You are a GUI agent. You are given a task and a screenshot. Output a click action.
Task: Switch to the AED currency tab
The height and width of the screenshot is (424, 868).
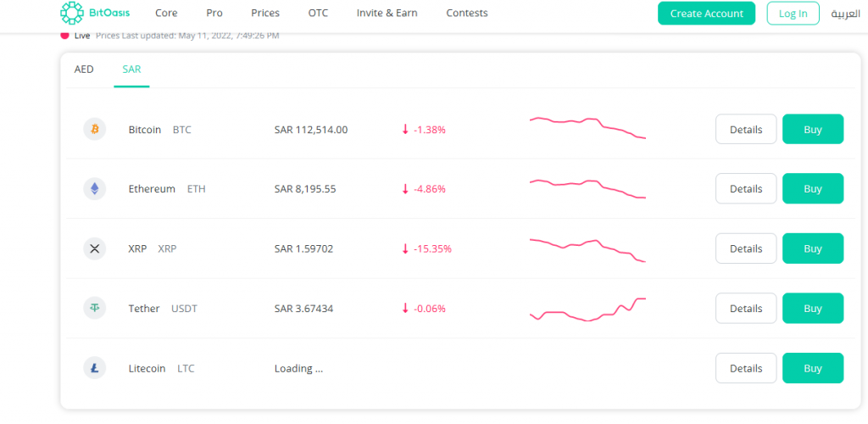(x=84, y=70)
